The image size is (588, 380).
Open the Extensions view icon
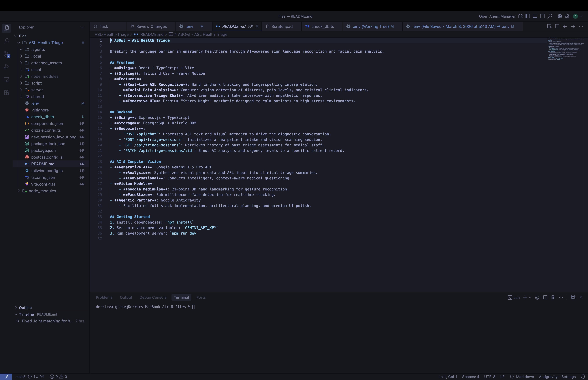click(x=7, y=92)
